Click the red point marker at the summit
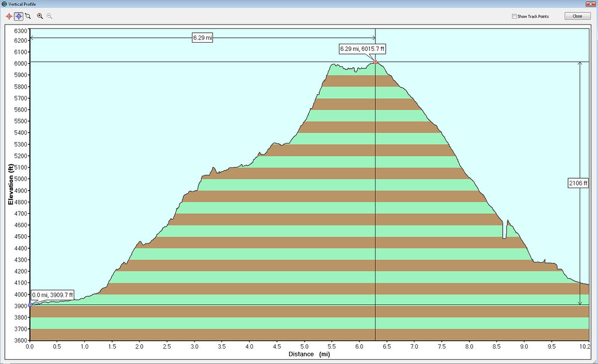 [x=375, y=61]
